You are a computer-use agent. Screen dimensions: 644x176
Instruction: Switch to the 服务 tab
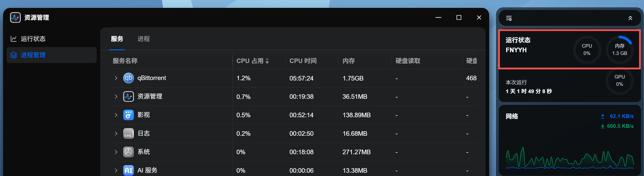[117, 39]
